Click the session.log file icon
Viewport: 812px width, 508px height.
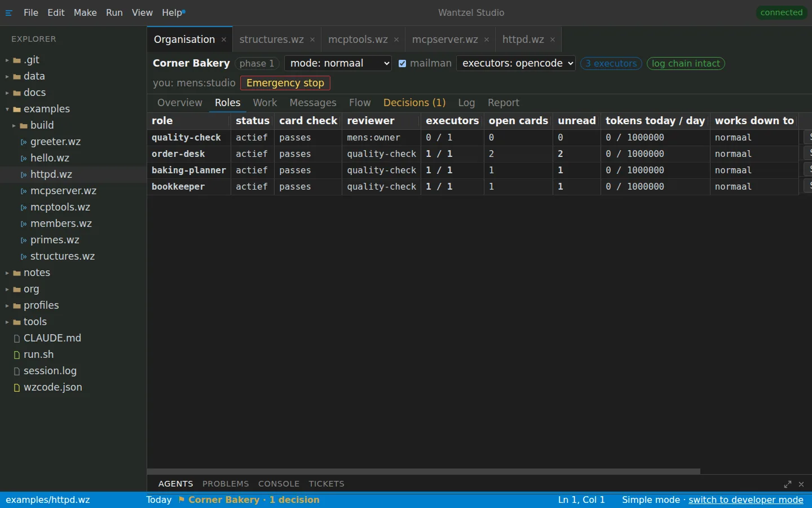(x=17, y=371)
